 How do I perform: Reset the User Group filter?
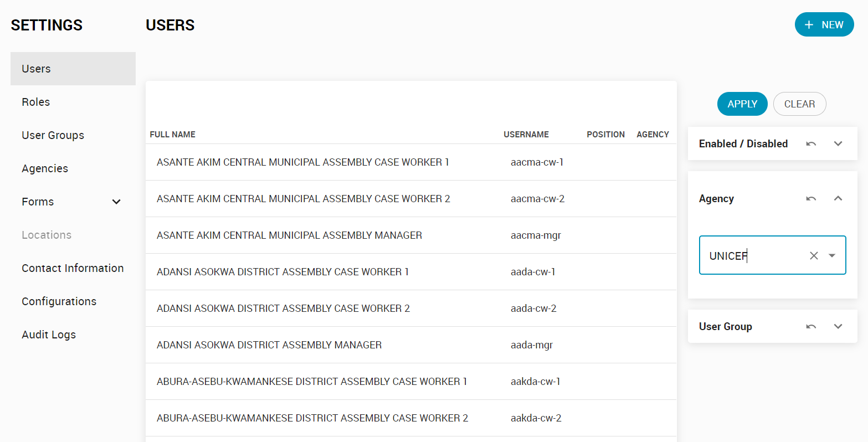(811, 326)
